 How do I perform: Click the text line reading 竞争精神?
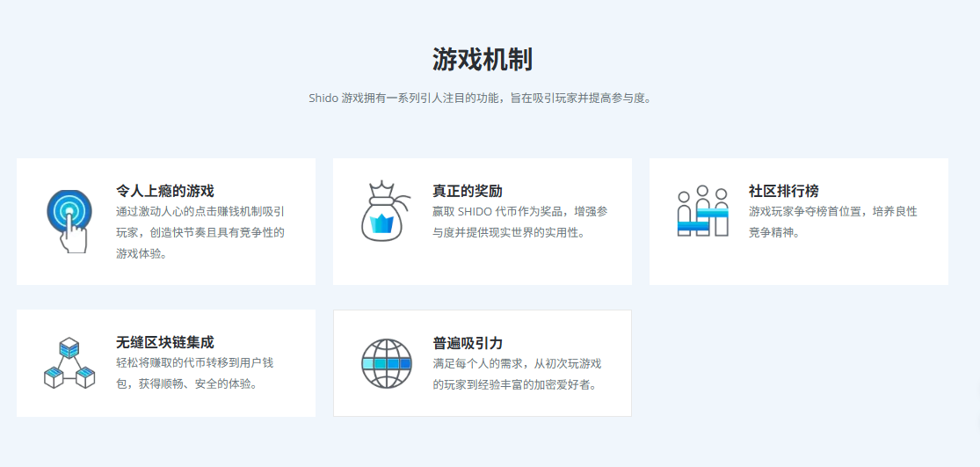[x=774, y=233]
